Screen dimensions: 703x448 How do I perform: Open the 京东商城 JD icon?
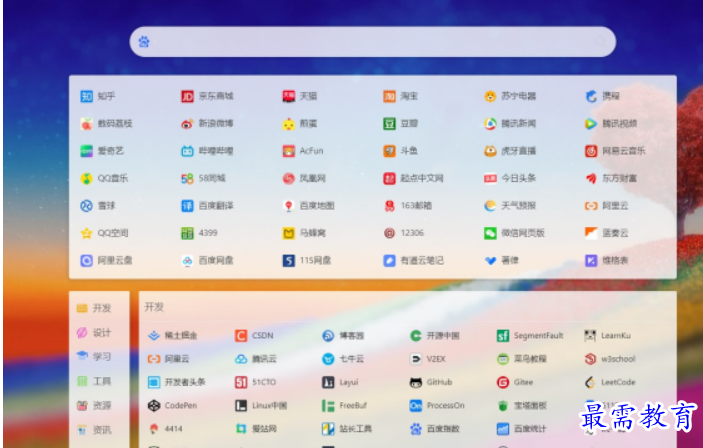[x=187, y=96]
